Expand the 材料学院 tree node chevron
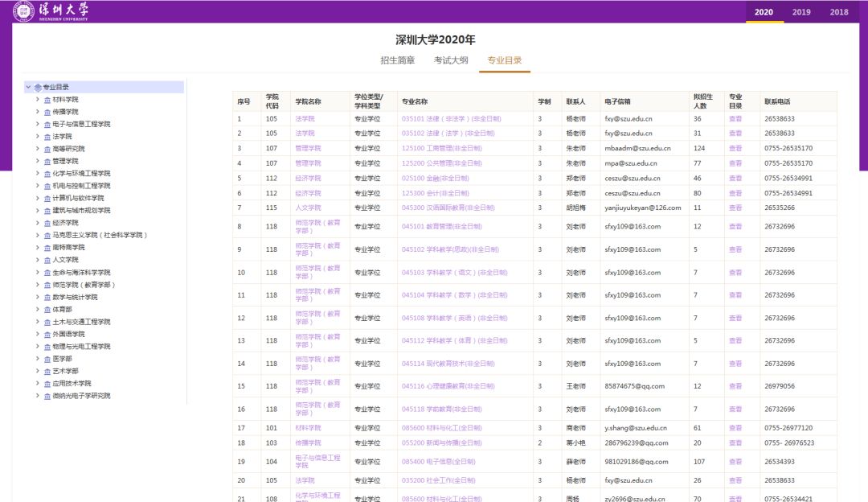Viewport: 868px width, 502px height. coord(37,100)
